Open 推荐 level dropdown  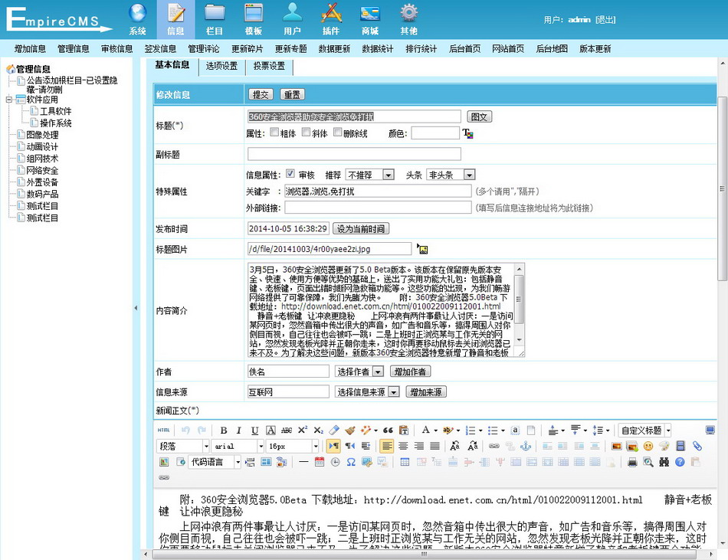point(370,175)
